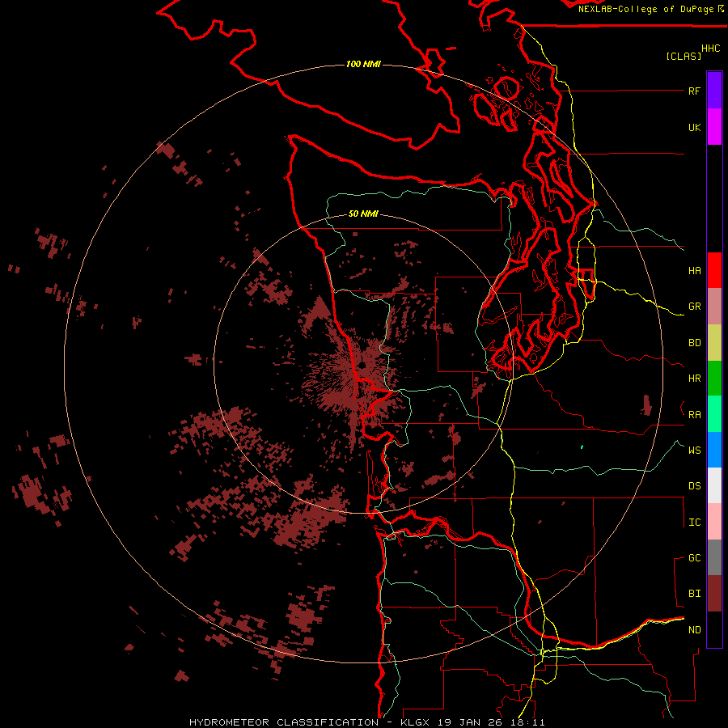Viewport: 728px width, 728px height.
Task: Click the ND black legend swatch
Action: point(714,629)
